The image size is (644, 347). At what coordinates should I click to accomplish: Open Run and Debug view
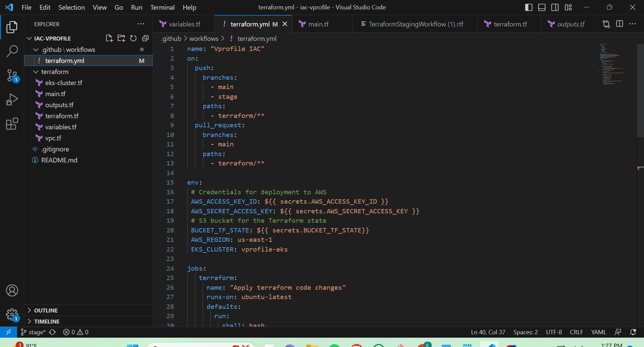tap(12, 100)
